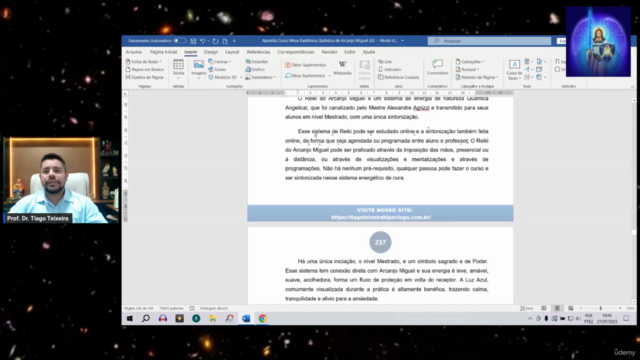The height and width of the screenshot is (360, 640).
Task: Open Customize Quick Access Toolbar dropdown
Action: pyautogui.click(x=234, y=41)
